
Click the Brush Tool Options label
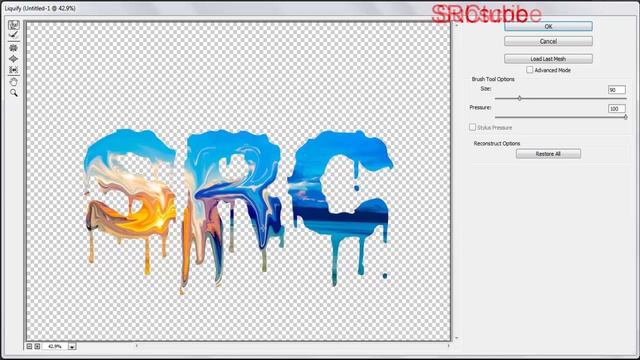(x=493, y=79)
